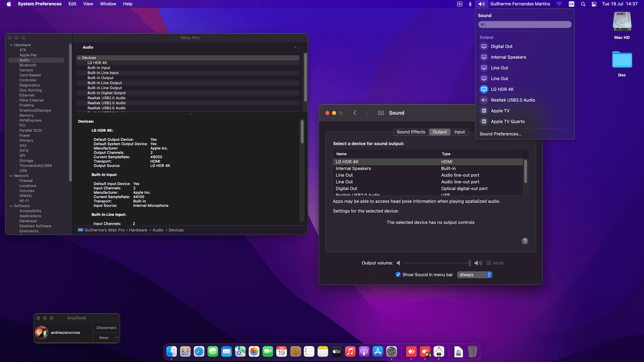This screenshot has height=362, width=644.
Task: Open the Help menu
Action: pos(127,4)
